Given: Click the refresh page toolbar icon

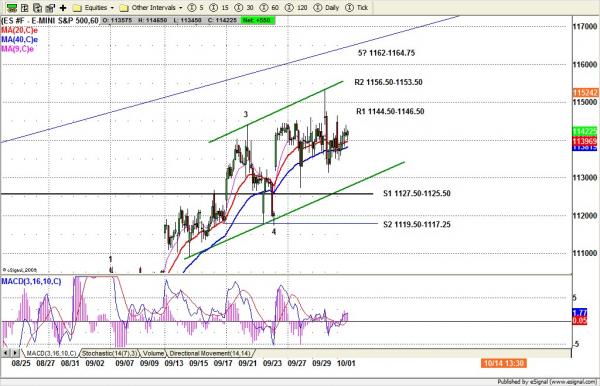Looking at the screenshot, I should pos(38,7).
